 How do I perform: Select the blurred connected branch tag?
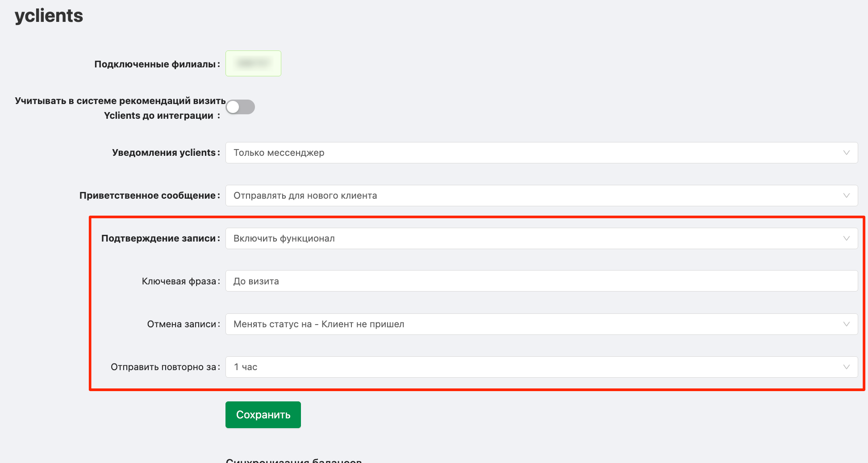pyautogui.click(x=253, y=63)
